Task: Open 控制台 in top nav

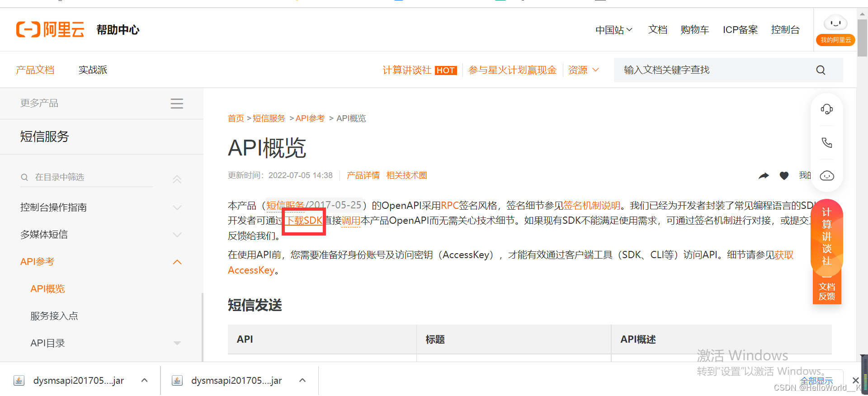Action: click(x=785, y=30)
